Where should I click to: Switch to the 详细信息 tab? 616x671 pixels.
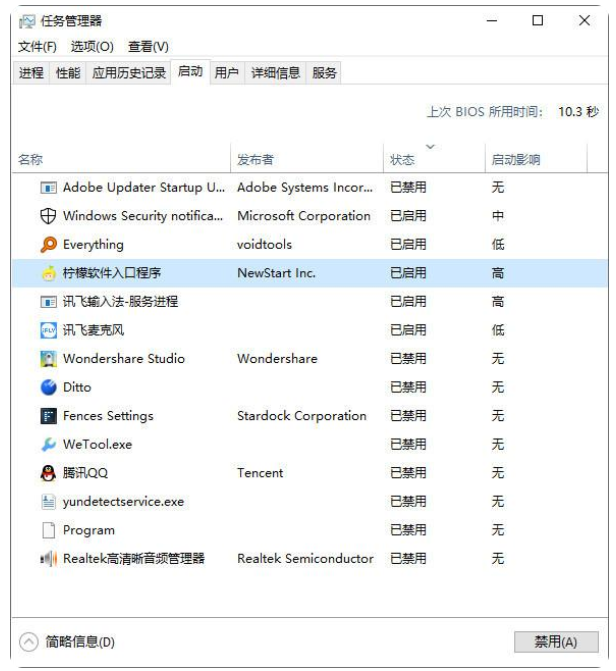pyautogui.click(x=275, y=73)
